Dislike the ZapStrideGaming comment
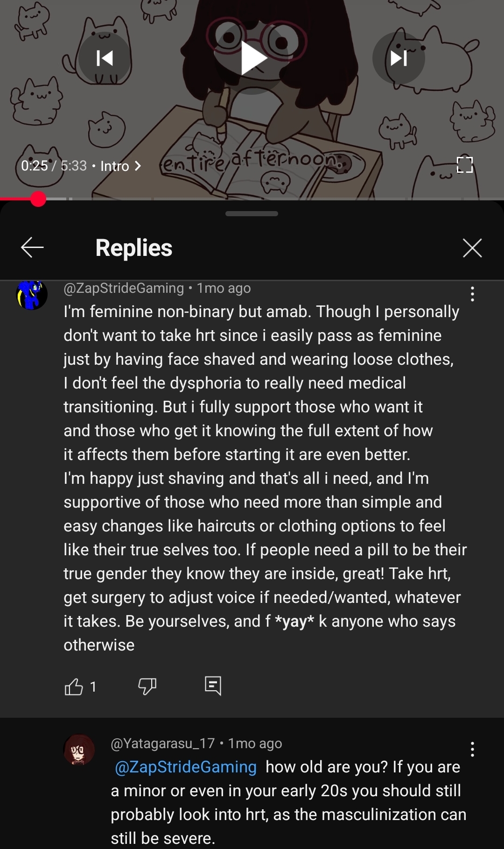This screenshot has height=849, width=504. [147, 686]
